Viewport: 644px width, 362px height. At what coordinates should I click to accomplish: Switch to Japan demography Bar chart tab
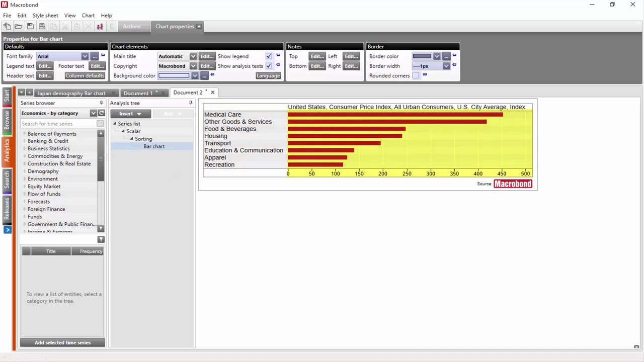click(71, 93)
